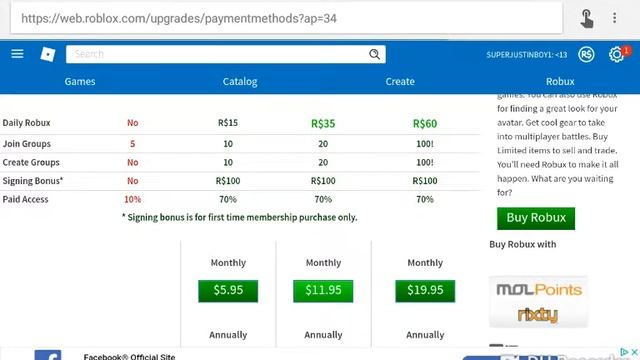Click the Facebook Official Site ad text
640x360 pixels.
pos(129,356)
